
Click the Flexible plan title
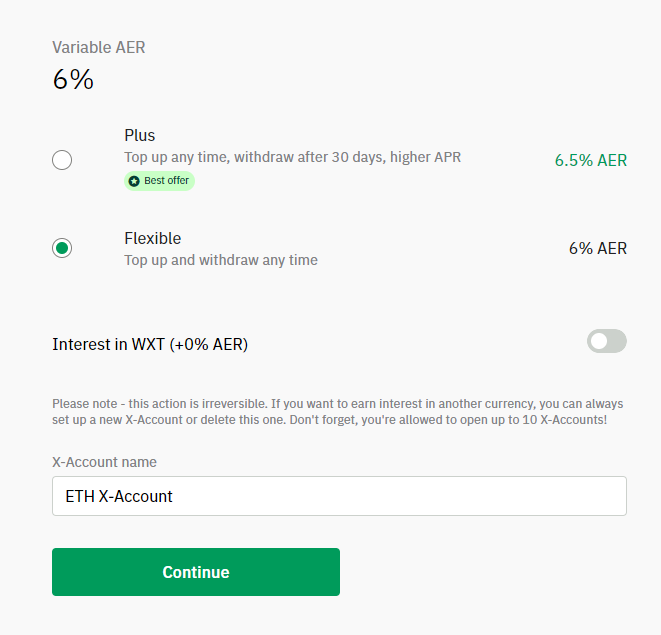tap(153, 239)
